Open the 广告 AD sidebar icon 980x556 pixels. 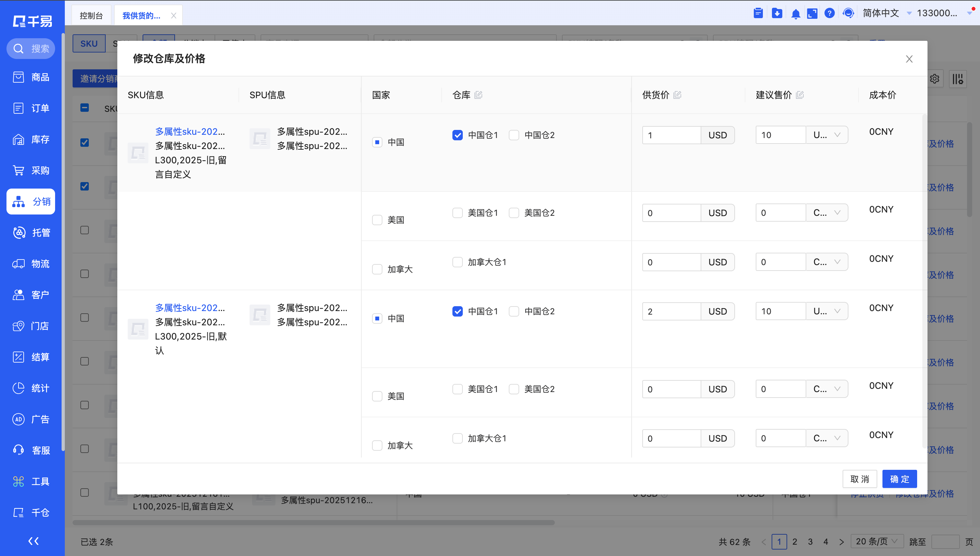(18, 419)
